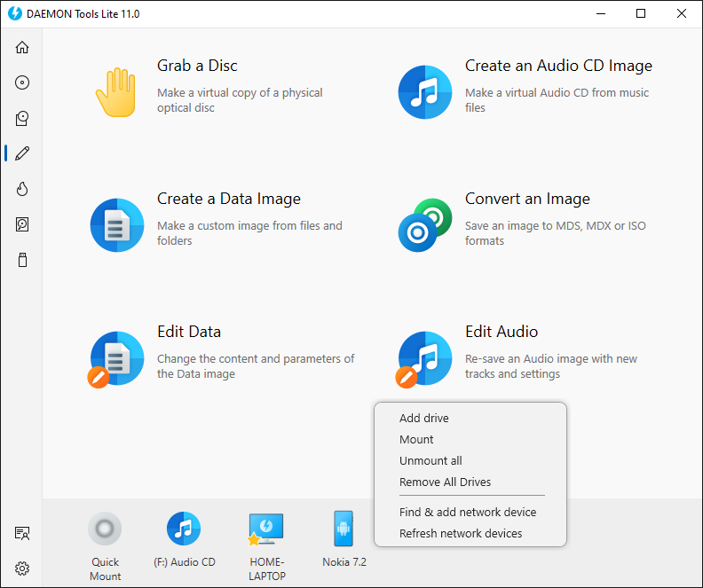Click 'Save an image to MDS, MDX or ISO formats'

pos(555,233)
